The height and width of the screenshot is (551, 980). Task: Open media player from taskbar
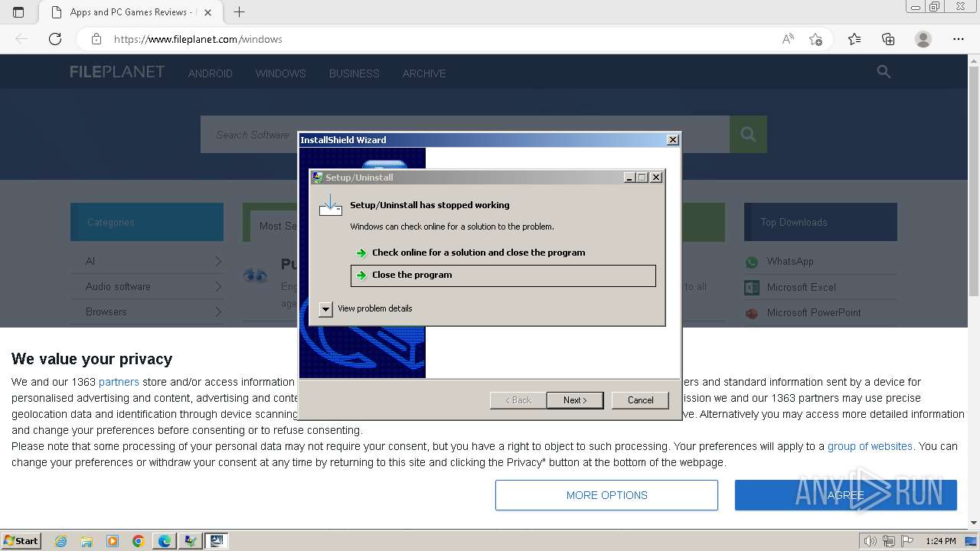[113, 541]
